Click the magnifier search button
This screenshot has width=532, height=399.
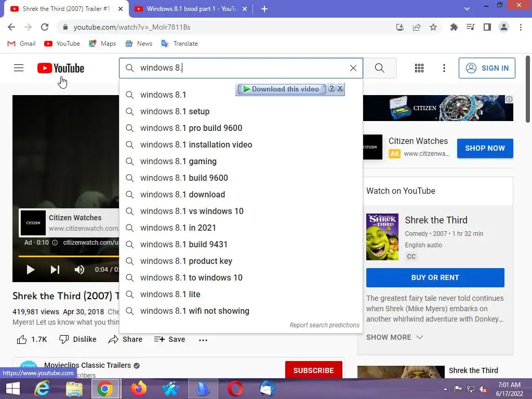380,68
